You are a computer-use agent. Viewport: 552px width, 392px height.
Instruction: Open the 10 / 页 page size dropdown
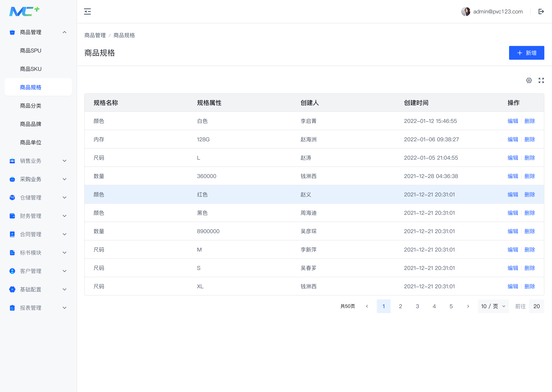(x=493, y=306)
